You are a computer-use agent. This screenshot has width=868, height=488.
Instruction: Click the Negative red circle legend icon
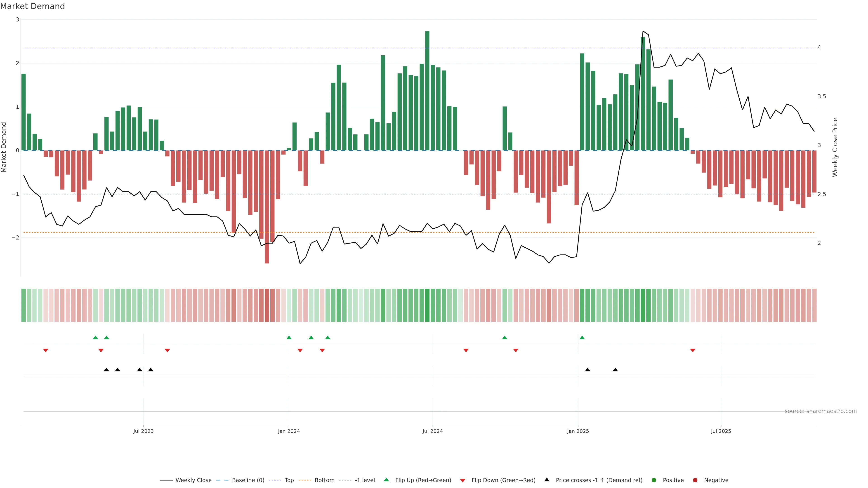pyautogui.click(x=695, y=480)
